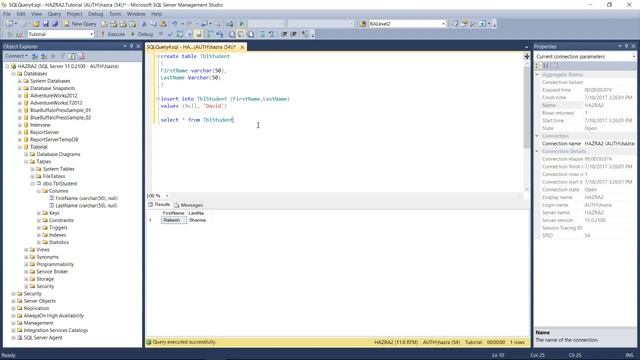Select the Views folder
This screenshot has height=360, width=640.
pyautogui.click(x=43, y=250)
